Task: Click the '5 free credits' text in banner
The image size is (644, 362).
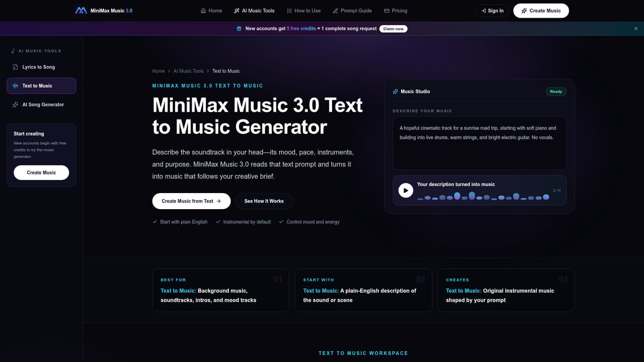Action: click(x=301, y=29)
